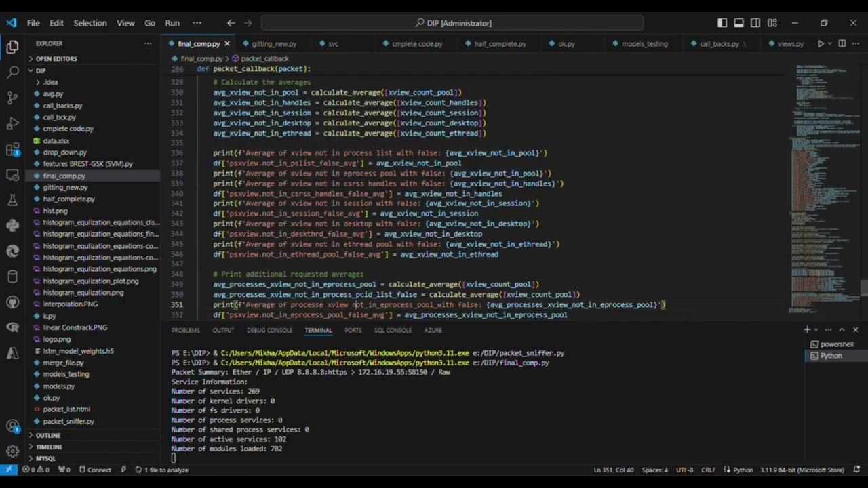The width and height of the screenshot is (868, 488).
Task: Open the Selection menu
Action: tap(90, 23)
